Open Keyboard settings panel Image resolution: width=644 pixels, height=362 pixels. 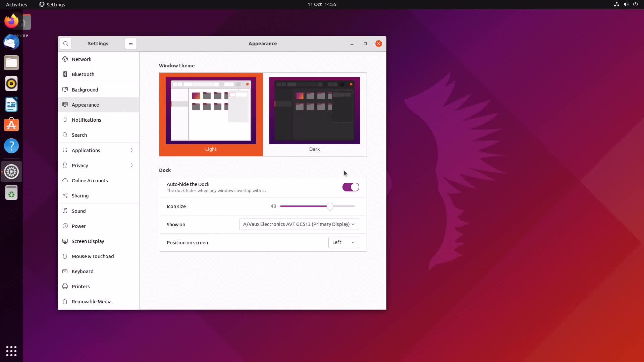[98, 271]
